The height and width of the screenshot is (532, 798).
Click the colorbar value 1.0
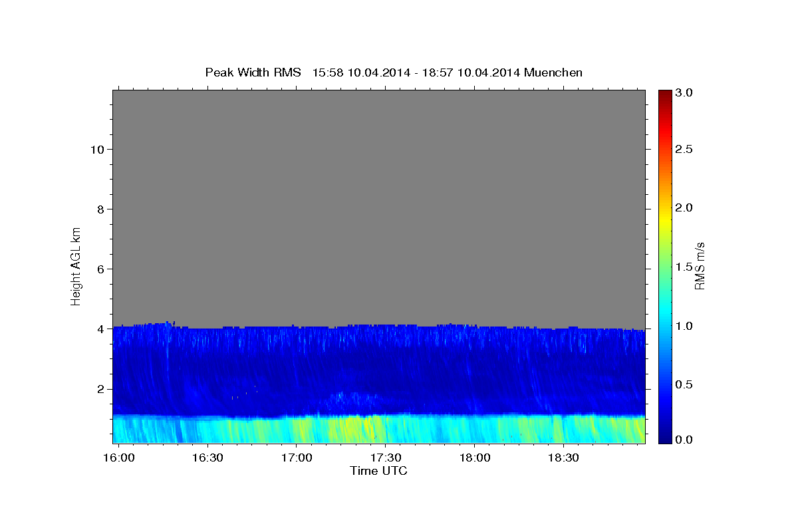685,326
